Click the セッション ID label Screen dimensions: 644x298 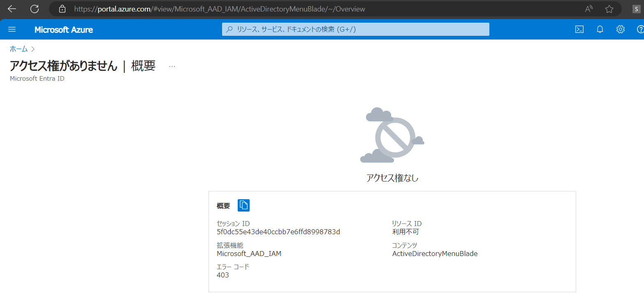coord(233,223)
